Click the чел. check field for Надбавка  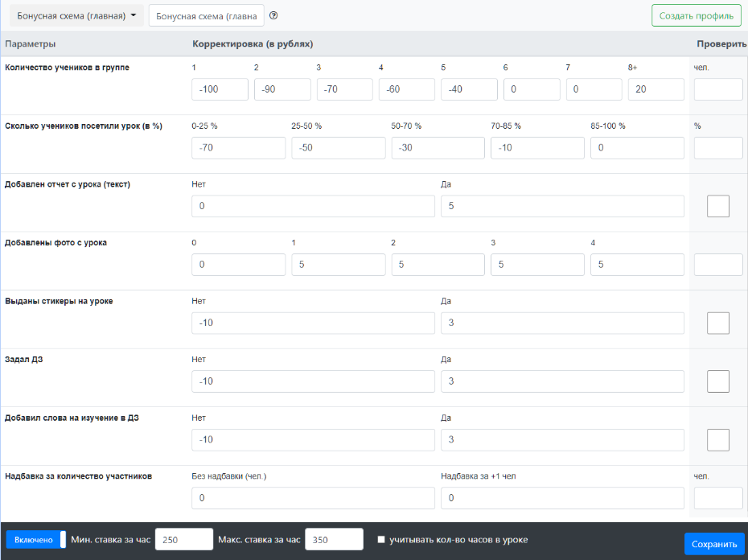click(718, 498)
